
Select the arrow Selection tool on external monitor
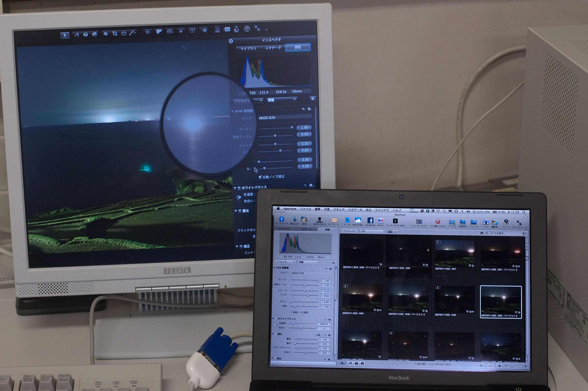pos(65,35)
